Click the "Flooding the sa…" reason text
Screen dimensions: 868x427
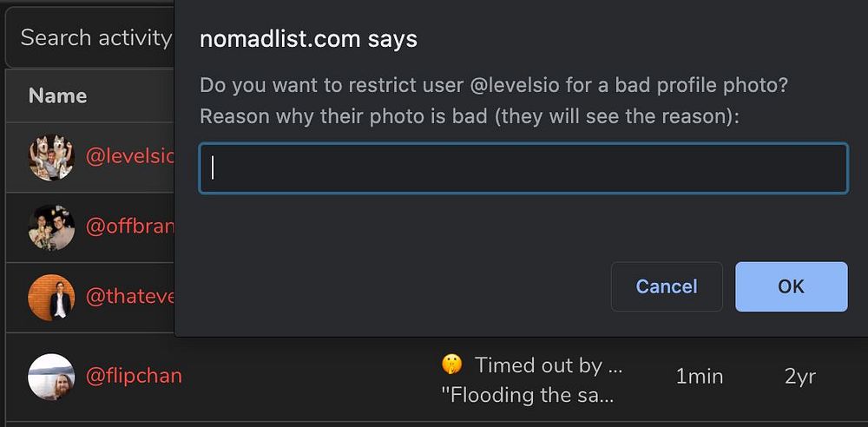coord(528,396)
